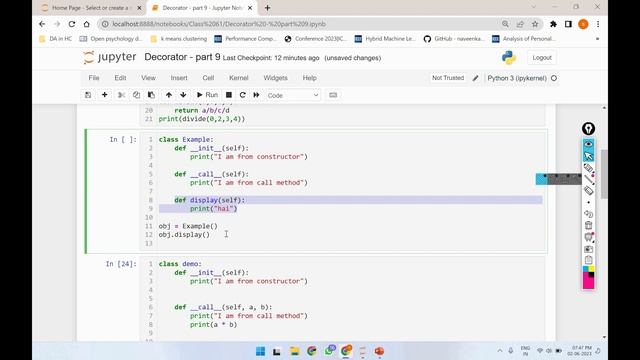
Task: Pick the magenta color swatch in the annotation toolbar
Action: [587, 282]
